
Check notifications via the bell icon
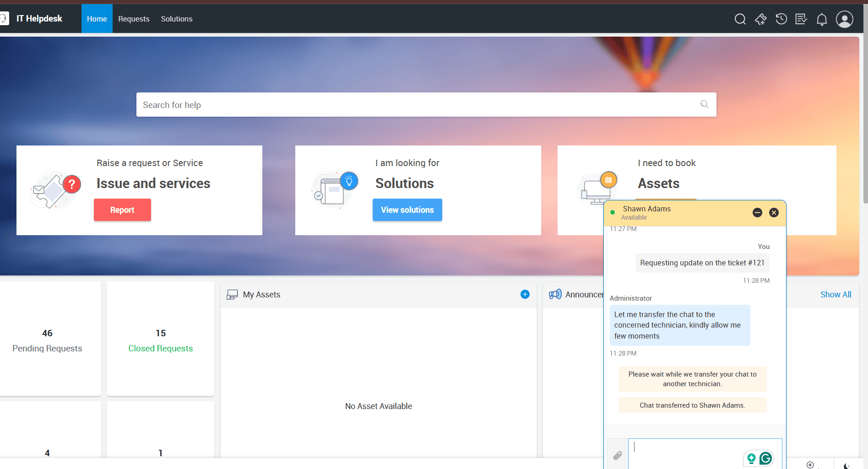822,19
